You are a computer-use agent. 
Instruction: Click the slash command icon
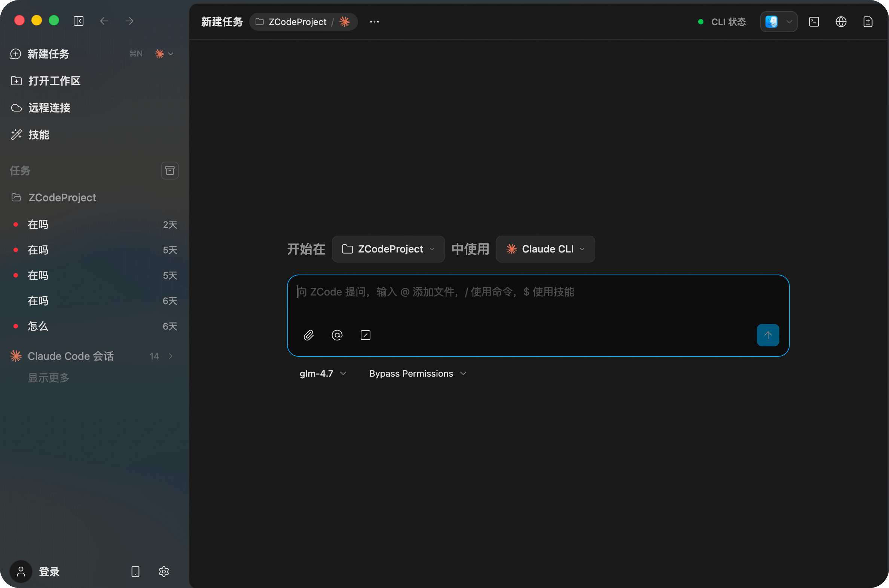(x=365, y=335)
